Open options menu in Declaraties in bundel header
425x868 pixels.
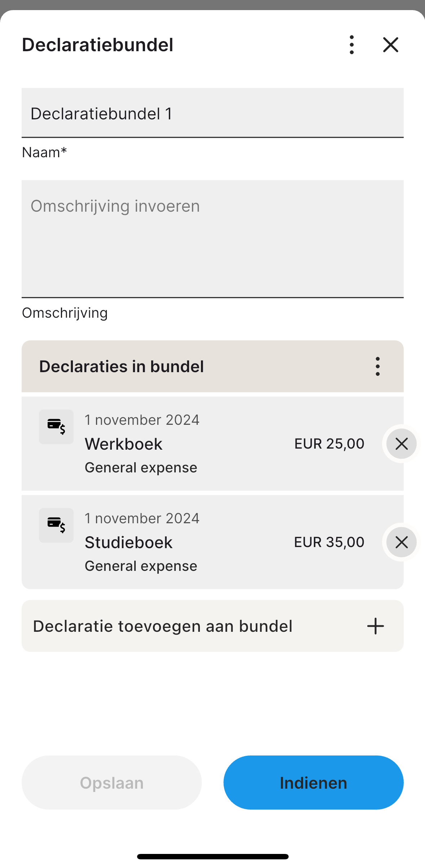377,366
